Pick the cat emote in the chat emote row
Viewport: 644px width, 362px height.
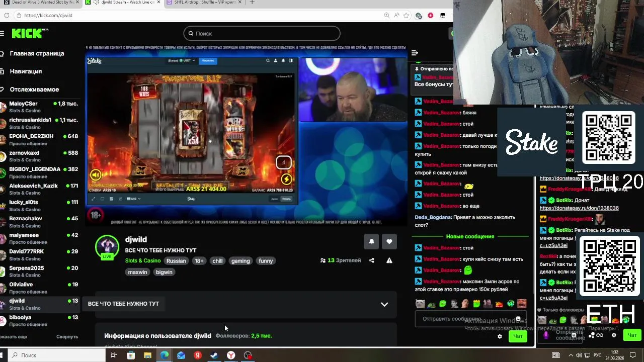(x=420, y=304)
